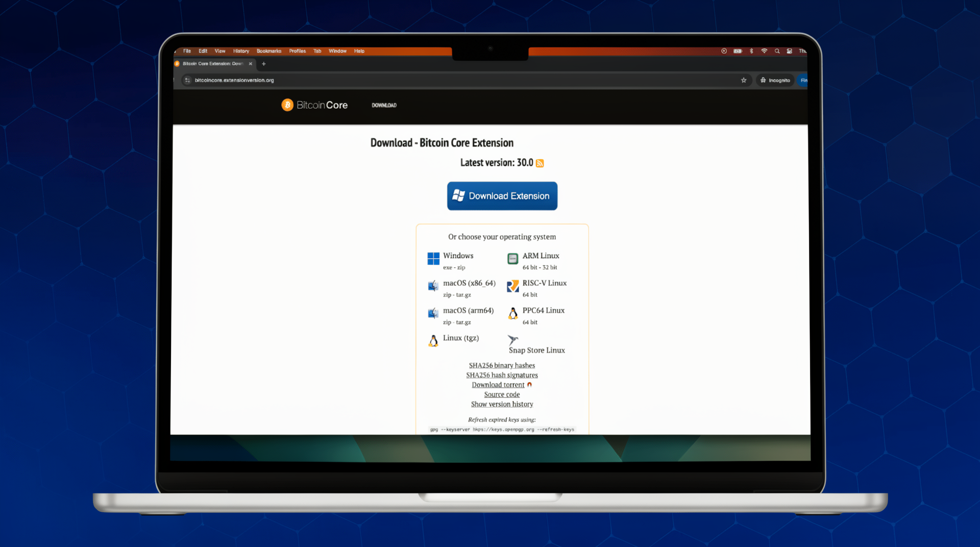This screenshot has height=547, width=980.
Task: Expand Show version history
Action: click(x=502, y=404)
